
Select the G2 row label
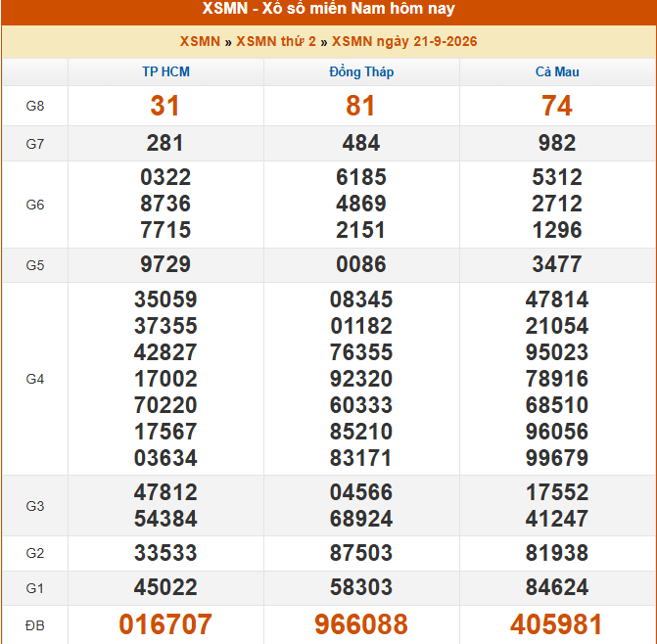(x=35, y=554)
